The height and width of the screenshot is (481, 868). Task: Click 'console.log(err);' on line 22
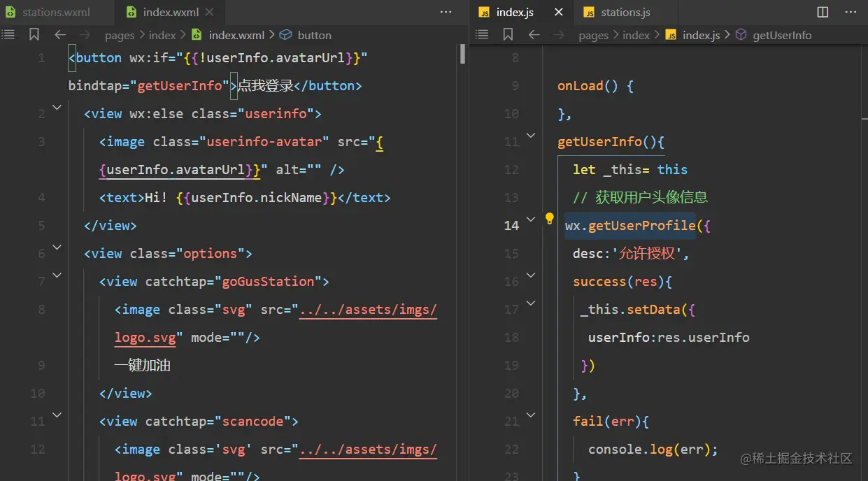[653, 449]
